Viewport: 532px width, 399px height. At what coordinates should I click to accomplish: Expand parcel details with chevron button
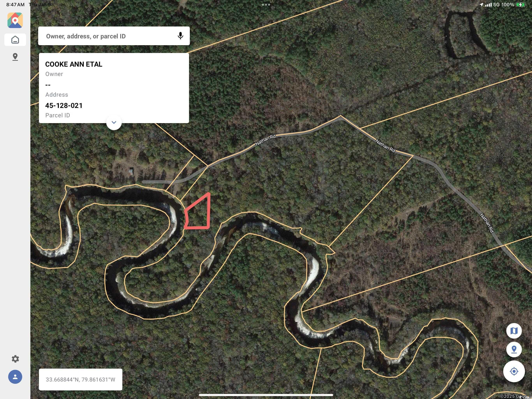[114, 123]
